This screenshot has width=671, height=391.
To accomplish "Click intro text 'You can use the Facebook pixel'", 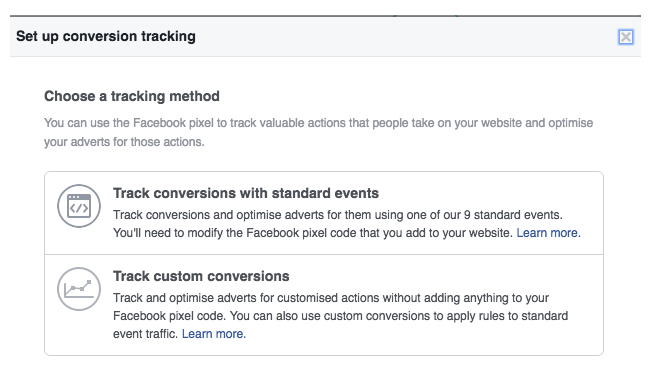I will [x=128, y=123].
